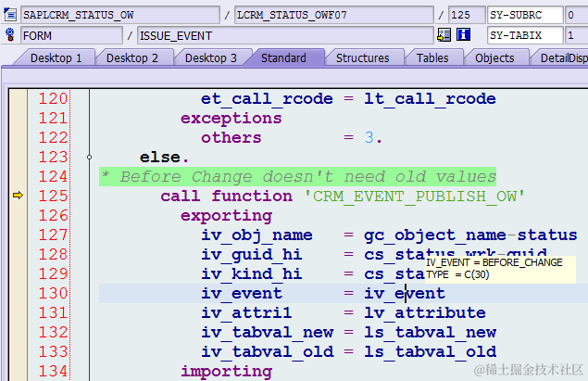Switch to the Desktop 3 tab

(x=211, y=58)
